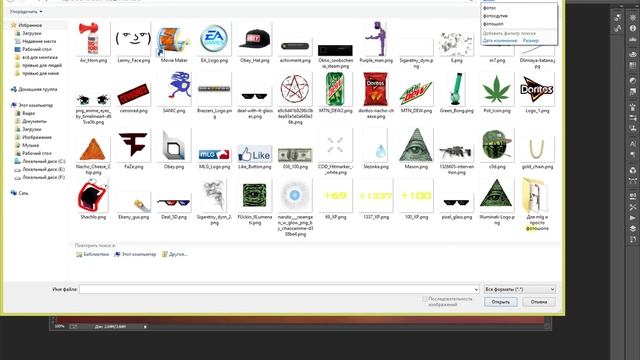Open the Музыка folder
Image resolution: width=640 pixels, height=360 pixels.
[31, 145]
